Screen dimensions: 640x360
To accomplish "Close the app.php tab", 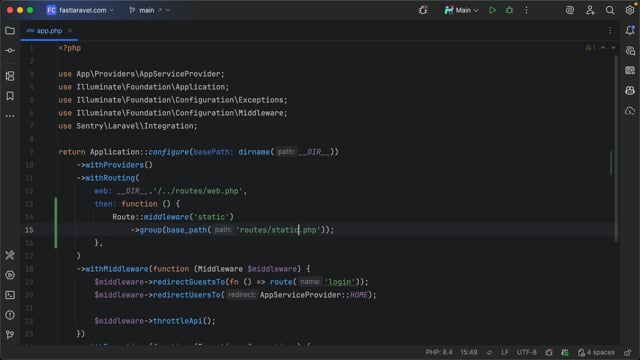I will click(x=70, y=31).
